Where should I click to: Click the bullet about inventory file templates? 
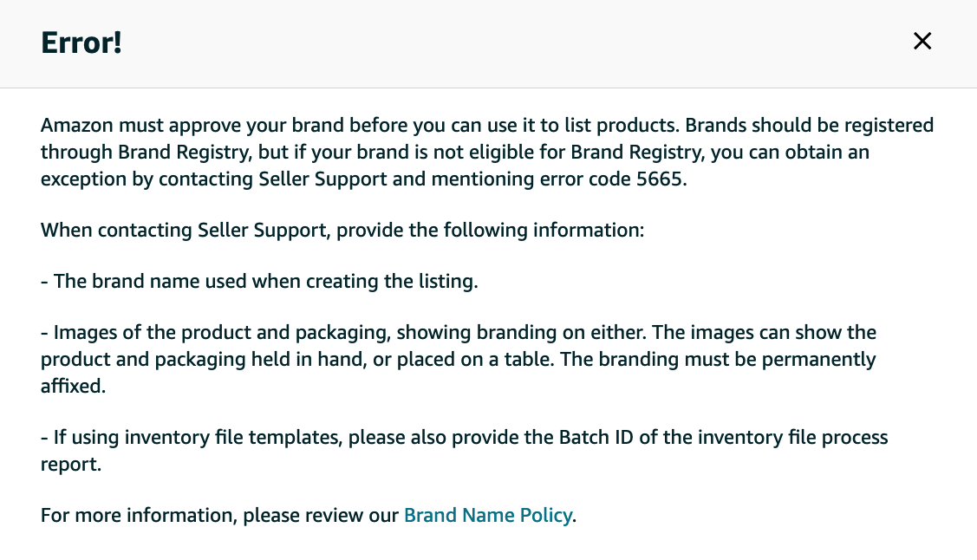464,451
